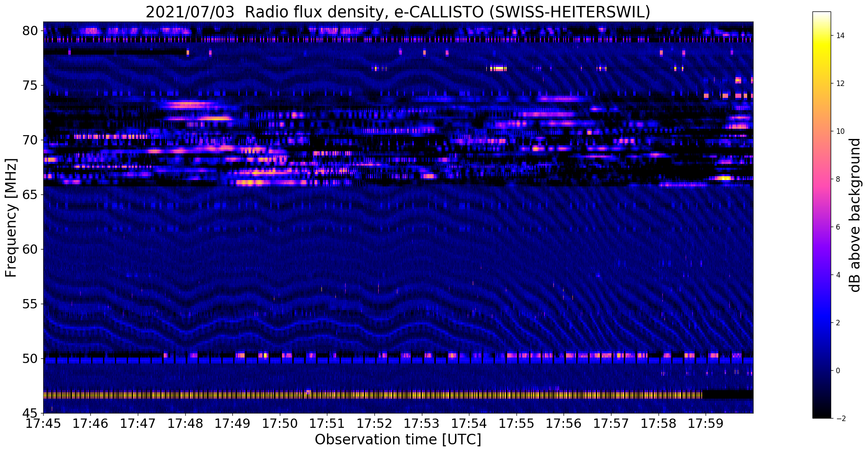Click the colorbar tick label 12
The width and height of the screenshot is (868, 452).
click(840, 83)
